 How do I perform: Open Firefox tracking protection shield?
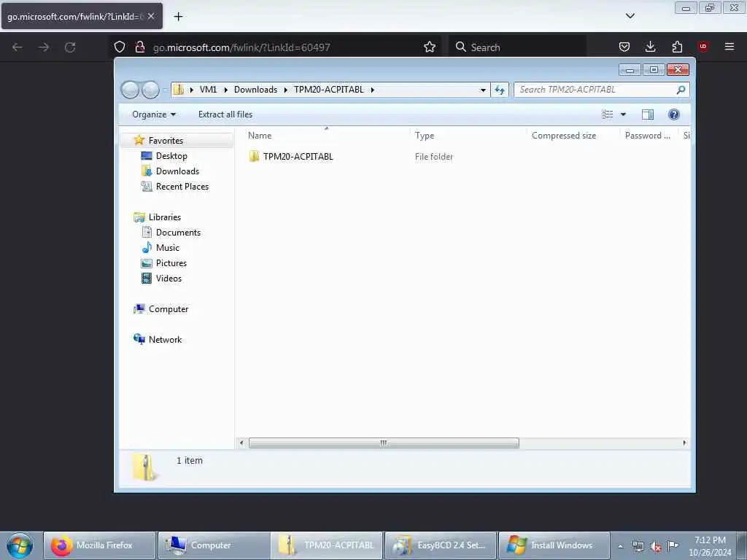120,47
